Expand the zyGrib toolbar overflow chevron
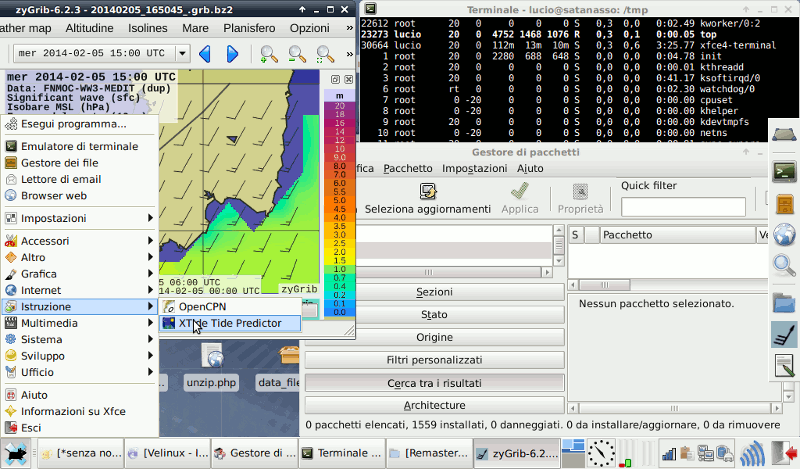 349,54
